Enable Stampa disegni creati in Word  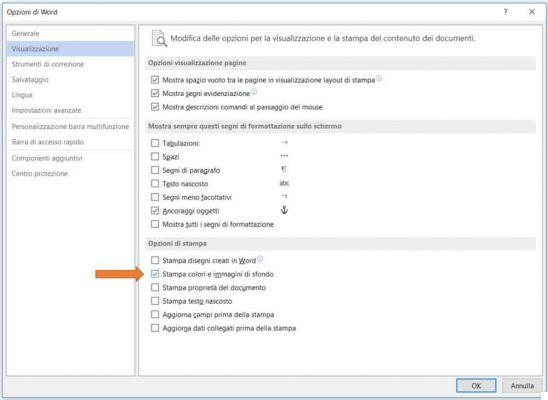(155, 260)
